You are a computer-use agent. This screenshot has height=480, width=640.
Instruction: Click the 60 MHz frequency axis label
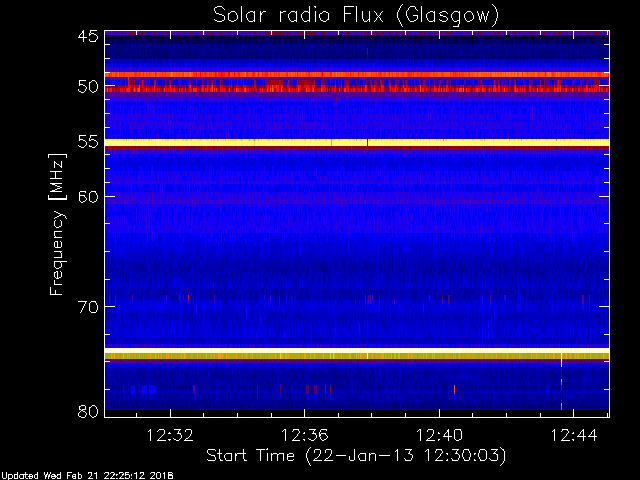(x=88, y=197)
